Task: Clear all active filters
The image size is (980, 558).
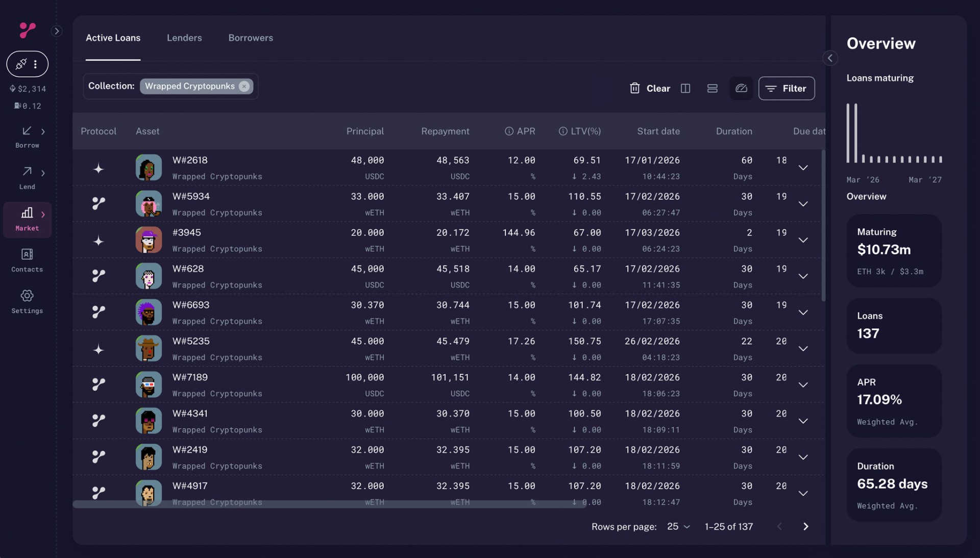Action: [649, 88]
